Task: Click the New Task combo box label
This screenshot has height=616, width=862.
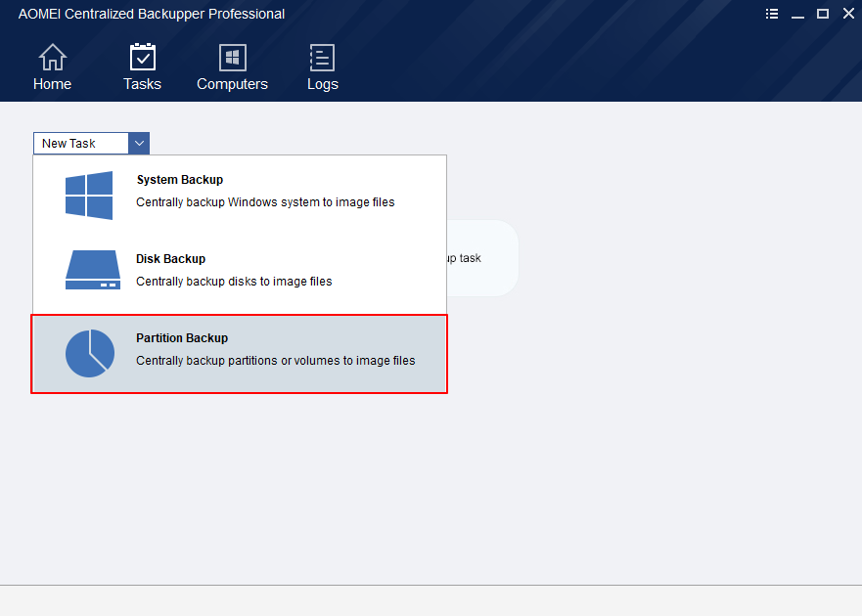Action: tap(68, 144)
